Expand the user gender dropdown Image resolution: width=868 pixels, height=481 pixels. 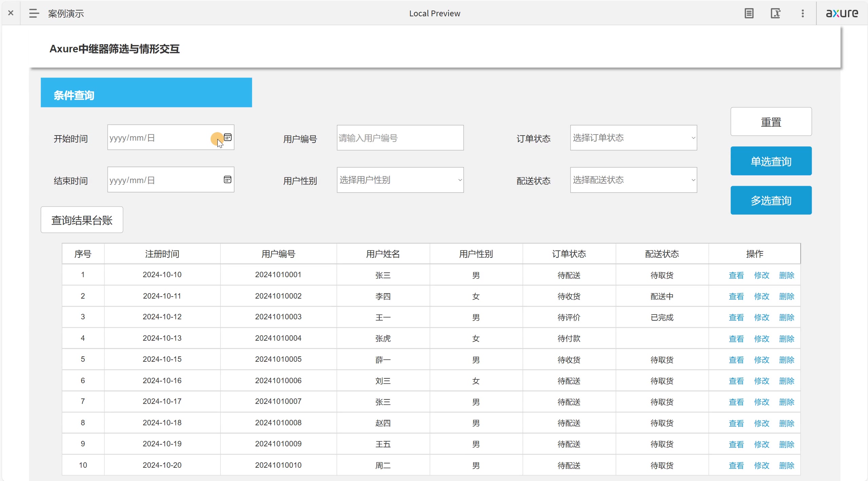[400, 180]
